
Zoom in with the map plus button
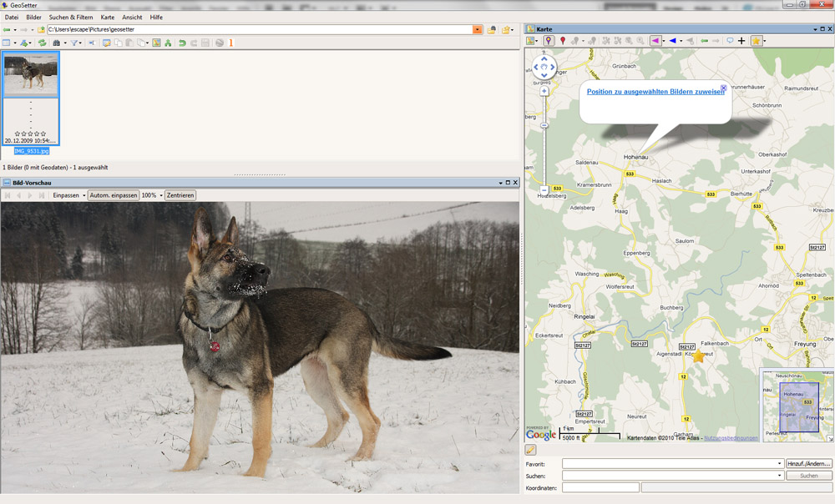coord(544,91)
